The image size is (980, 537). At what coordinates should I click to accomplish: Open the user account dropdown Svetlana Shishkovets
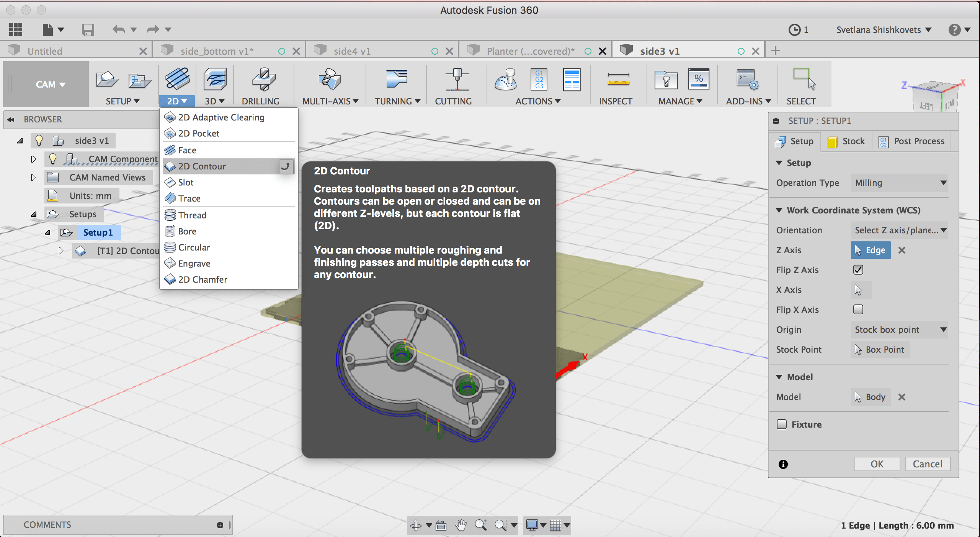point(884,30)
